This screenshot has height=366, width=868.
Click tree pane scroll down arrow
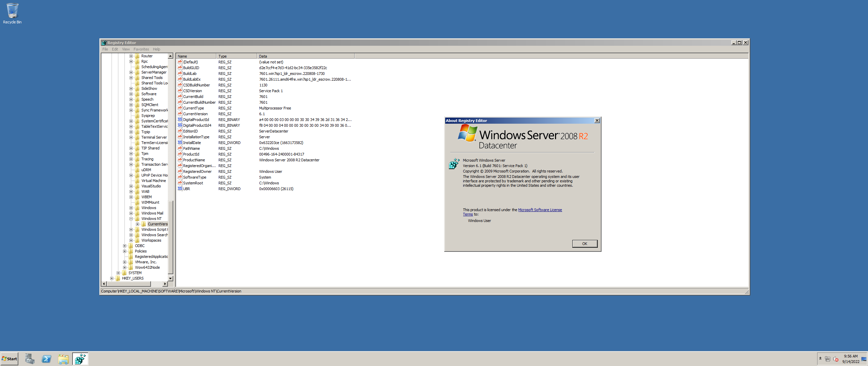click(171, 278)
